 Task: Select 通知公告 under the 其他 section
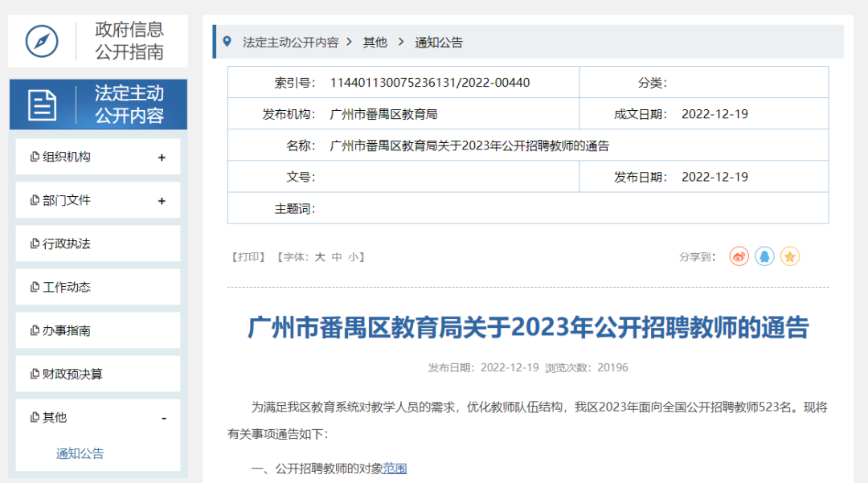(80, 453)
